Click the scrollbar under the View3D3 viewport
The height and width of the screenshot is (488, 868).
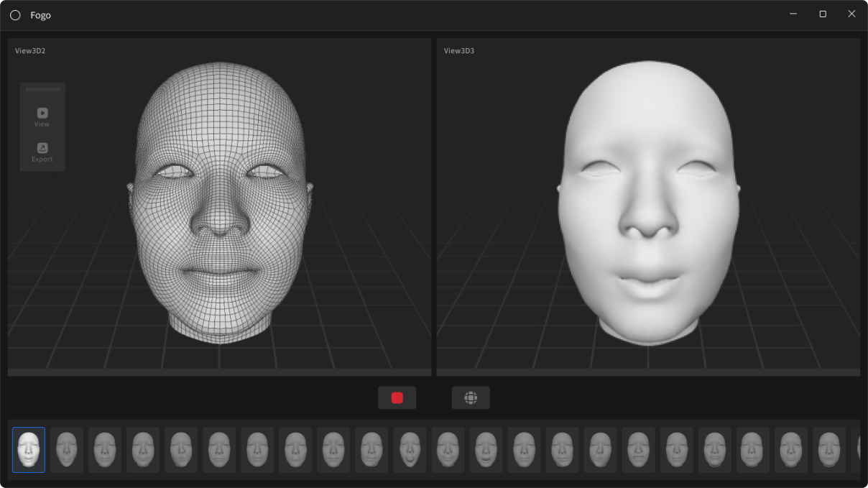pos(650,372)
